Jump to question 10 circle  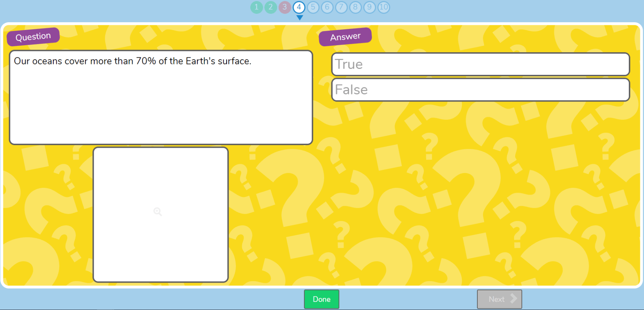[384, 7]
